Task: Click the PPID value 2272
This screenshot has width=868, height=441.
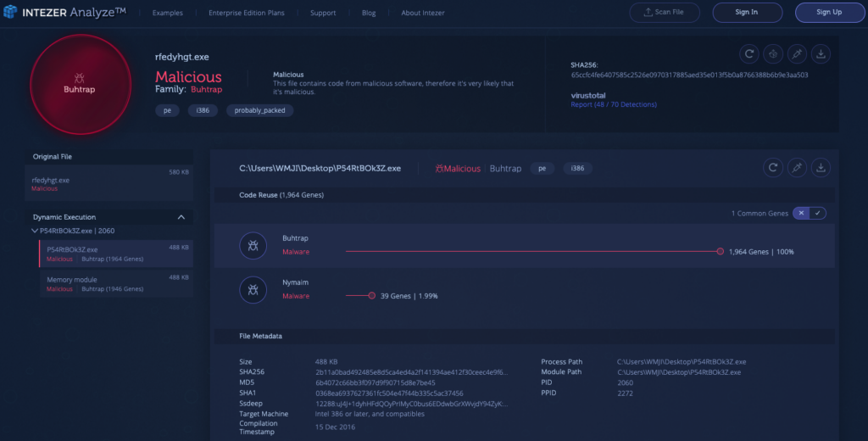Action: pos(625,394)
